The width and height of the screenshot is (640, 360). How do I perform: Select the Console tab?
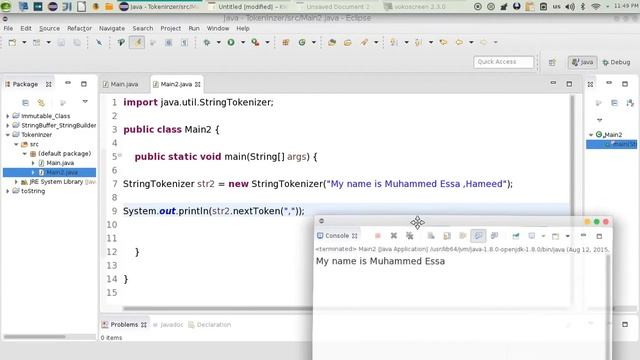pyautogui.click(x=337, y=236)
